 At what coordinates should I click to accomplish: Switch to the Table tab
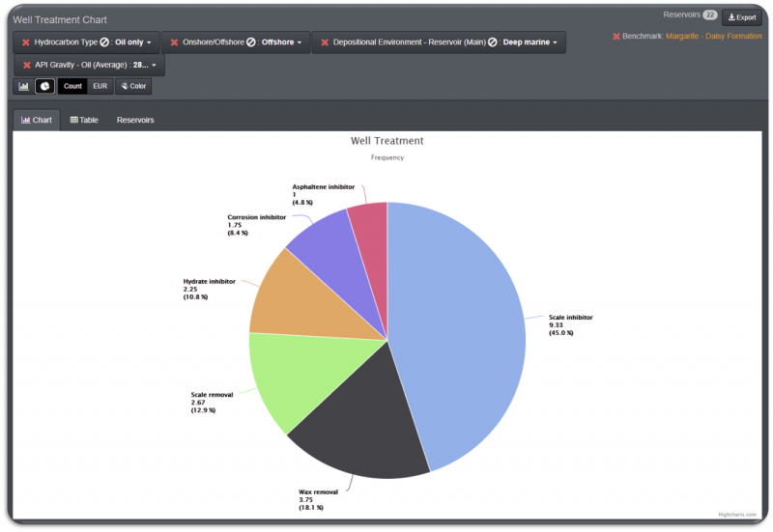(85, 121)
